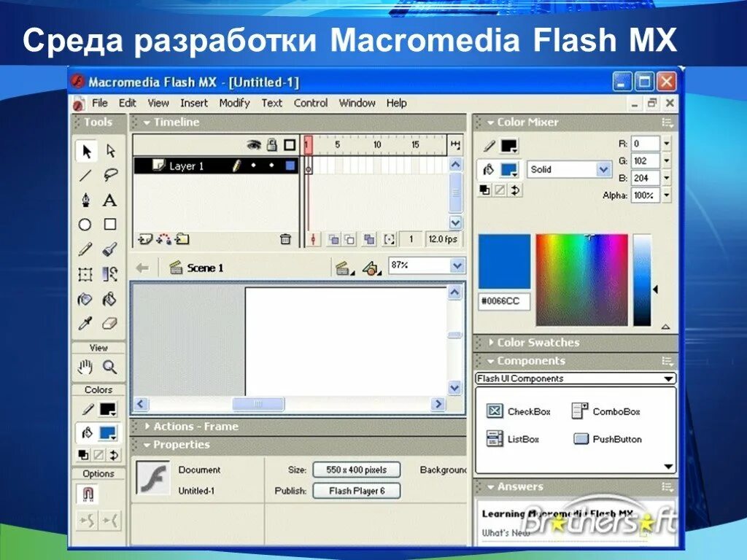Open the Control menu
The height and width of the screenshot is (560, 747).
point(311,104)
